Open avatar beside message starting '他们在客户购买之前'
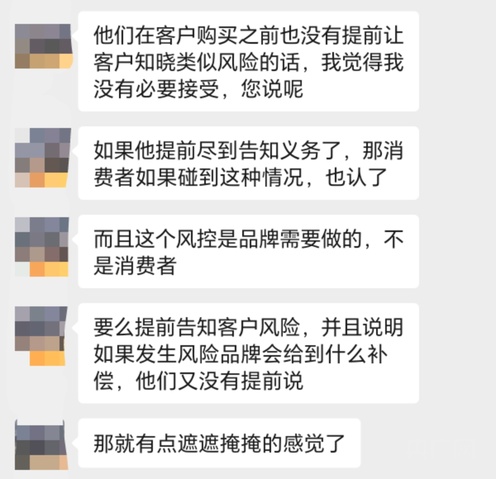496x479 pixels. click(44, 46)
